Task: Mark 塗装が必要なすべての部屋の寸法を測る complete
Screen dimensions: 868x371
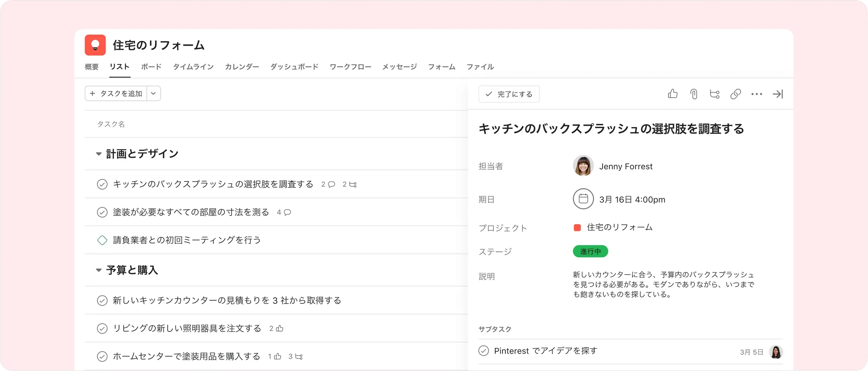Action: point(102,212)
